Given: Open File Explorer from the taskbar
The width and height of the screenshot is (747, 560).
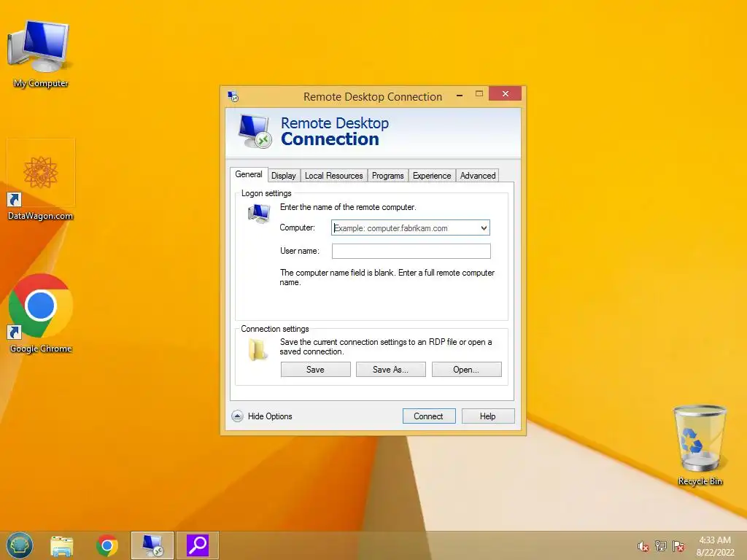Looking at the screenshot, I should click(62, 545).
